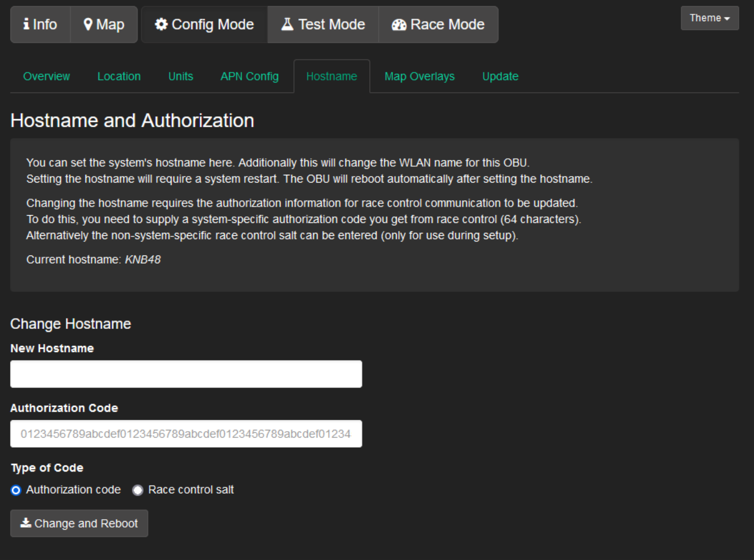The width and height of the screenshot is (754, 560).
Task: Navigate to the Update tab
Action: tap(500, 76)
